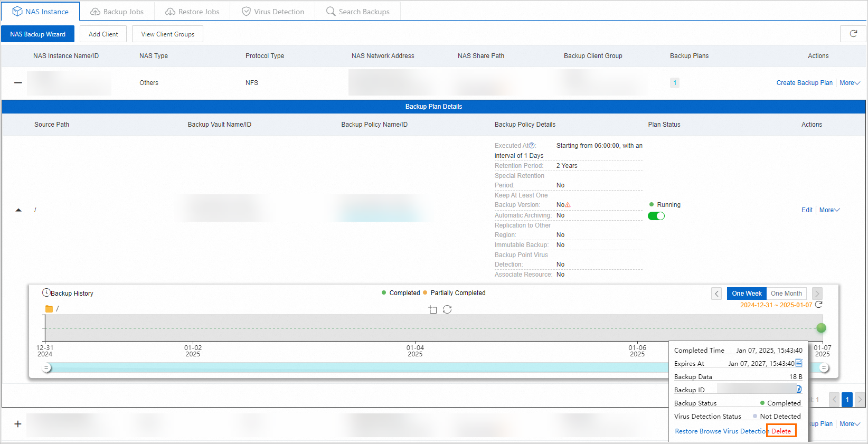
Task: Click the Executed At help icon
Action: click(532, 146)
